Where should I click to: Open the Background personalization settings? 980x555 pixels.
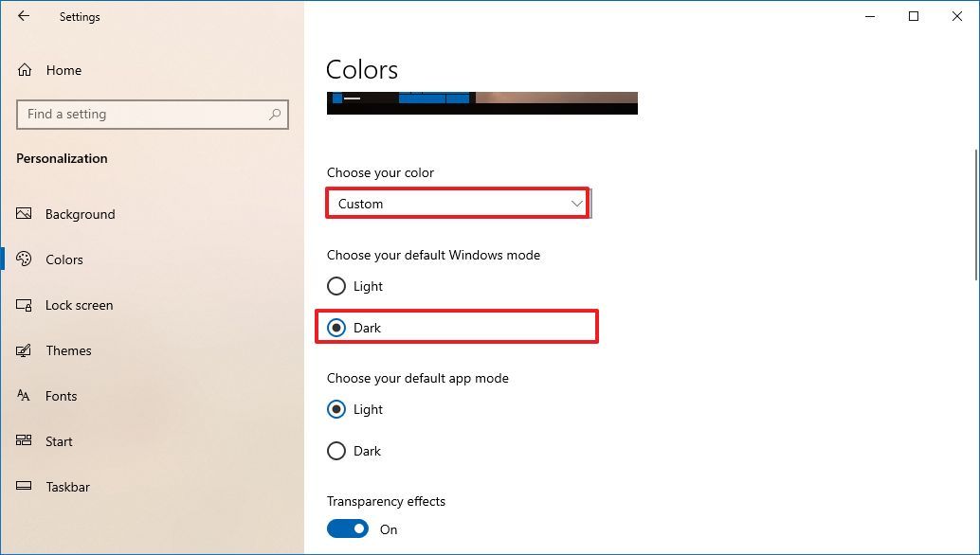tap(81, 214)
